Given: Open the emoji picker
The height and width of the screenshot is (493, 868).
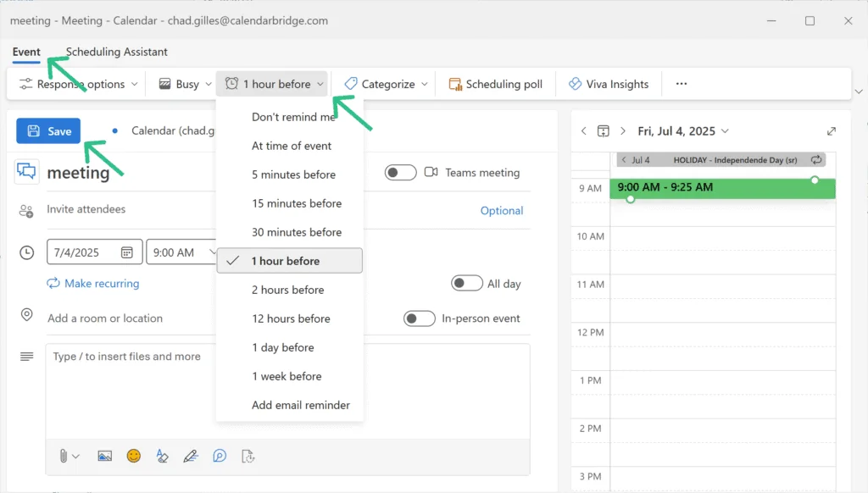Looking at the screenshot, I should [x=133, y=456].
